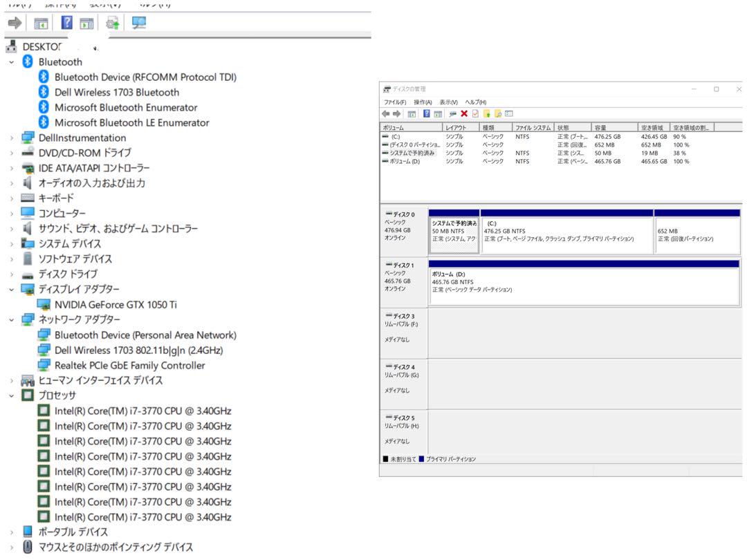
Task: Click the icon beside ソフトウェア デバイス
Action: [28, 259]
